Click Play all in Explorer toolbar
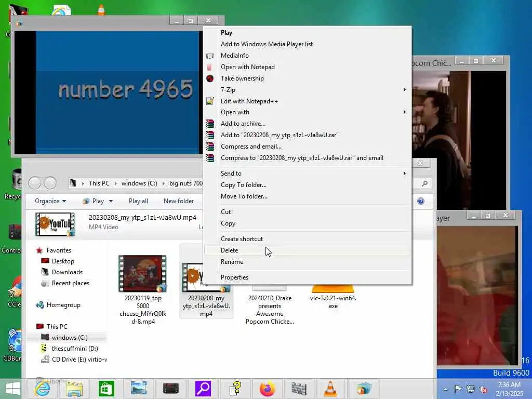532x399 pixels. 138,201
